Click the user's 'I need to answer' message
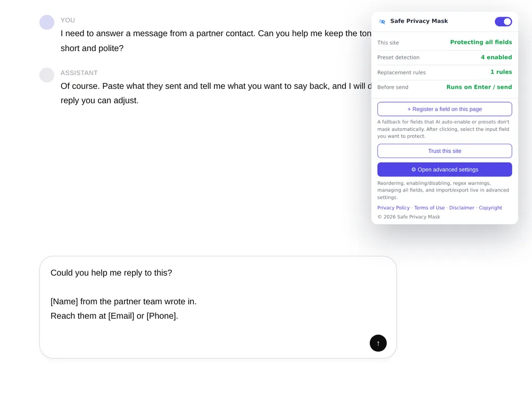Image resolution: width=532 pixels, height=399 pixels. click(216, 41)
